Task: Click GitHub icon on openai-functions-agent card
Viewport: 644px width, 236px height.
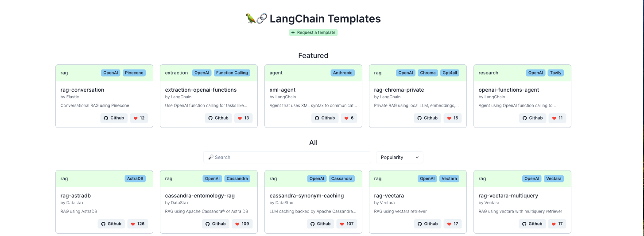Action: point(524,118)
